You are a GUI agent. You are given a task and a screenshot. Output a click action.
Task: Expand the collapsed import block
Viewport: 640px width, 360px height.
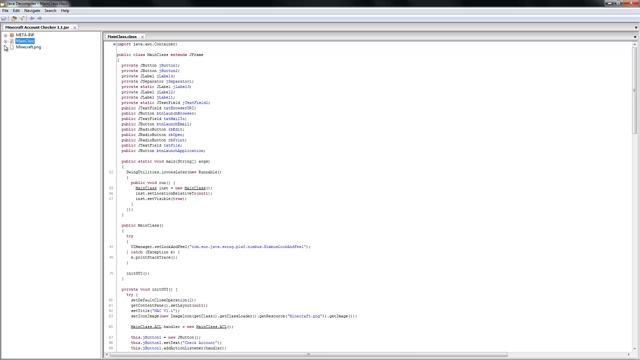(x=114, y=44)
